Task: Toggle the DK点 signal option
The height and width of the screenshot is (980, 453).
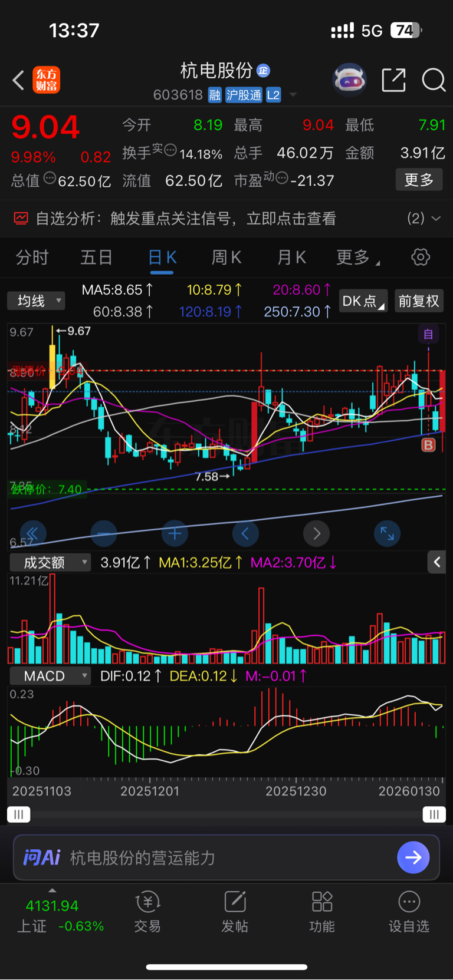Action: click(363, 301)
